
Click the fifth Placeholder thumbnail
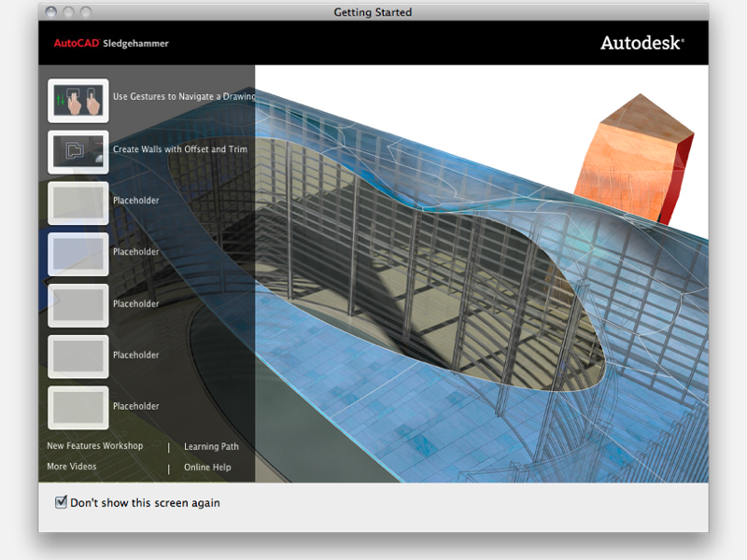(78, 408)
